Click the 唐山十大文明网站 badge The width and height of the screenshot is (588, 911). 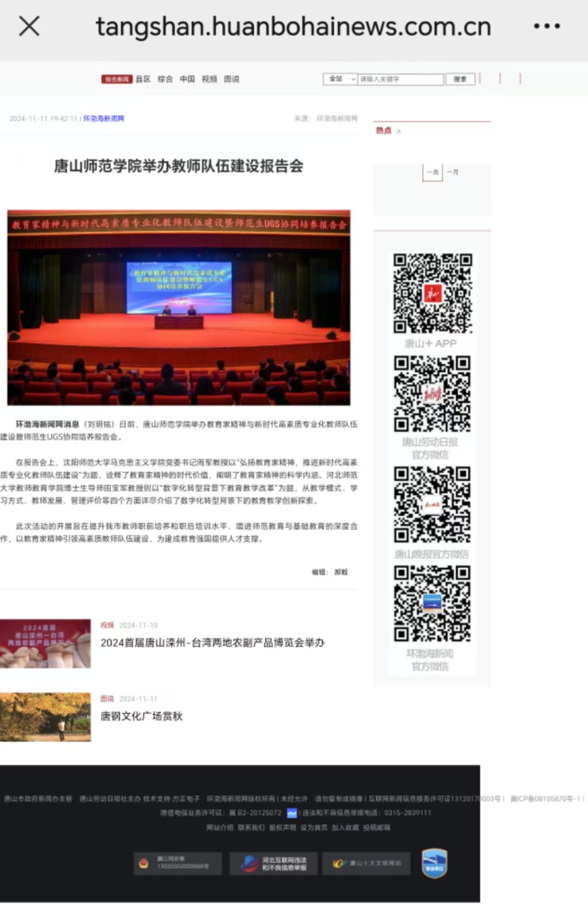point(367,864)
